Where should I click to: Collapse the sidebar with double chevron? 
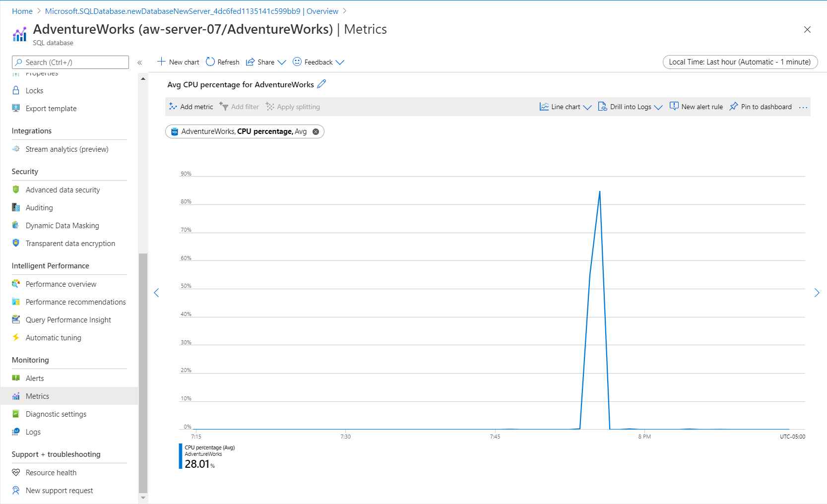140,63
